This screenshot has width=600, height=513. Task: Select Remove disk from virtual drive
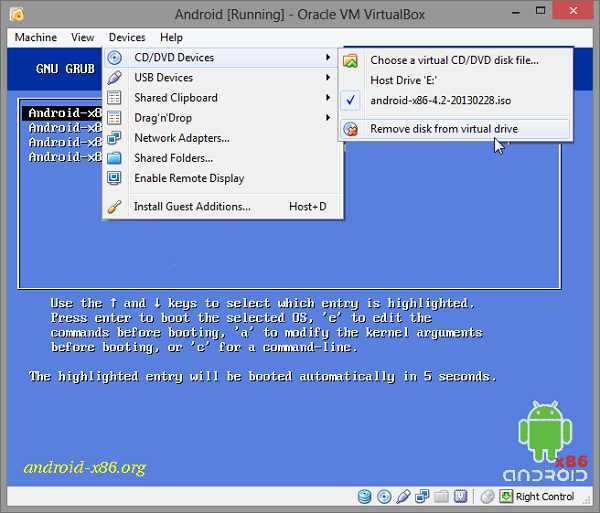pos(455,129)
